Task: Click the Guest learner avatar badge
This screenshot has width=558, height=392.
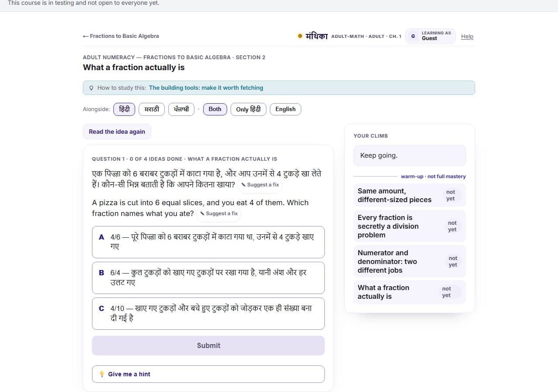Action: [413, 36]
